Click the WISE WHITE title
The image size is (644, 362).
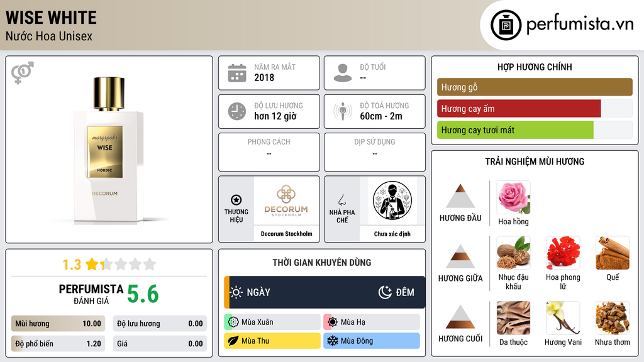(52, 18)
